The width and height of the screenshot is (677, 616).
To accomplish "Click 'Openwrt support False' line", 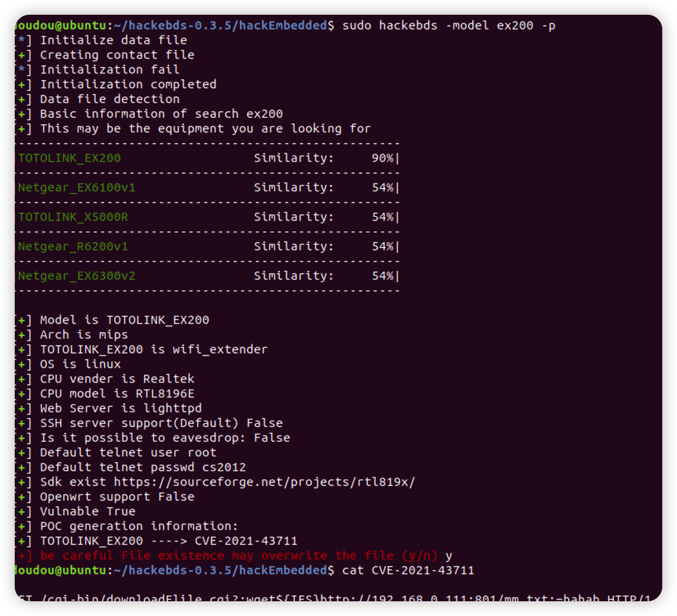I will [117, 497].
